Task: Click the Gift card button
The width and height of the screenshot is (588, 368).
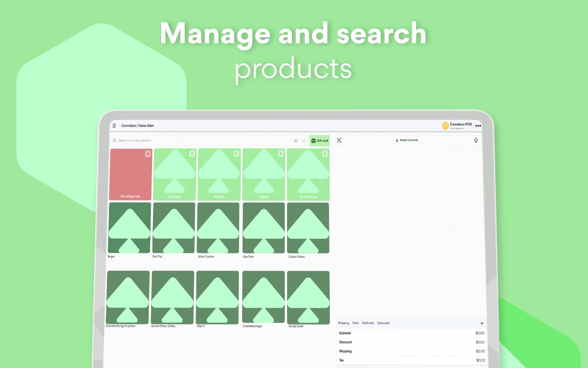Action: [x=320, y=141]
